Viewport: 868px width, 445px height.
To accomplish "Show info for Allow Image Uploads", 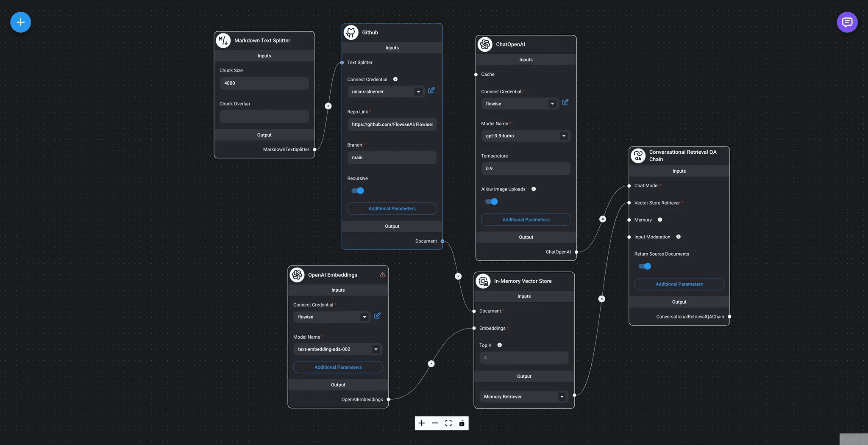I will click(x=534, y=189).
